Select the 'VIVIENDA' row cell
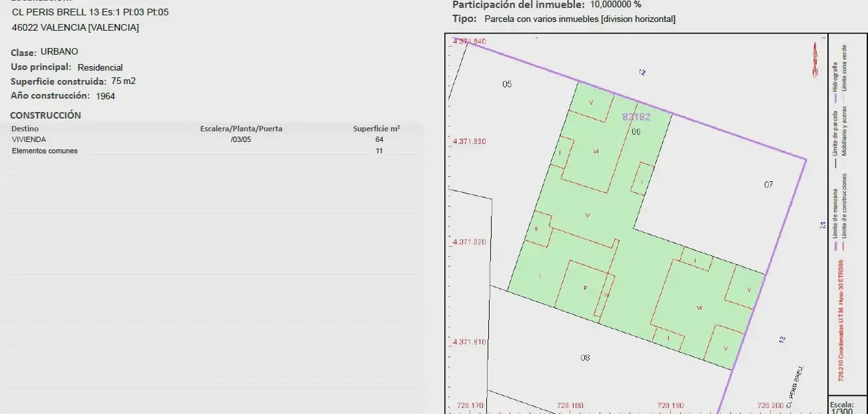The height and width of the screenshot is (414, 868). click(29, 139)
